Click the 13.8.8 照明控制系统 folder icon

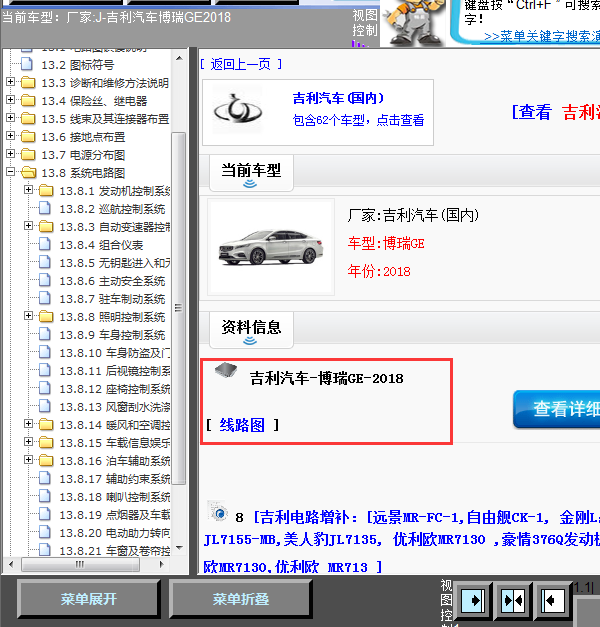(46, 316)
